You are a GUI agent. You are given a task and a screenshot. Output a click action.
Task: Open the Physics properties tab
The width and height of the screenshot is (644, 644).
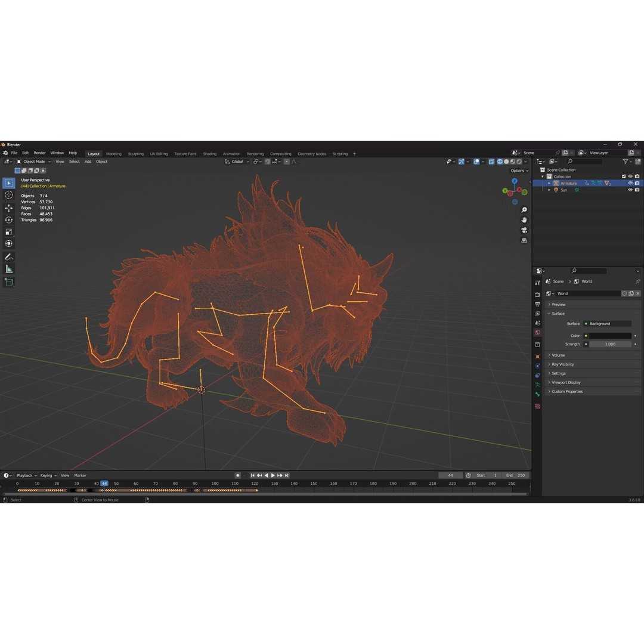537,366
